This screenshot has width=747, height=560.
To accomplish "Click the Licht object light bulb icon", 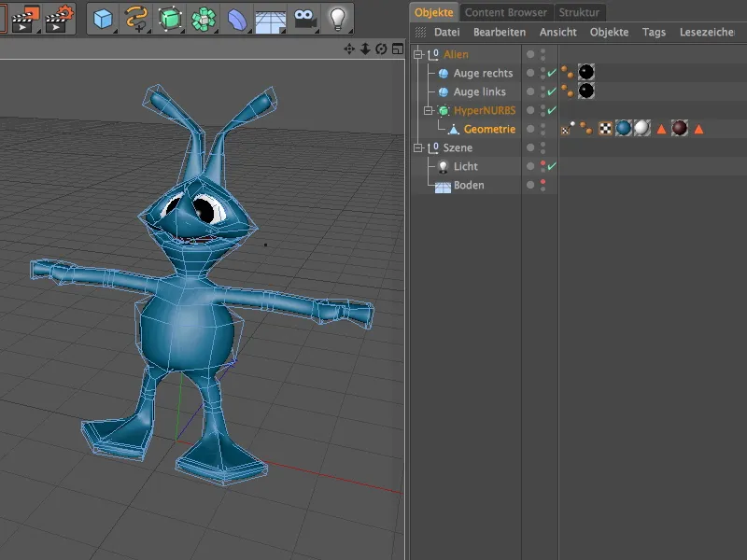I will (x=443, y=166).
